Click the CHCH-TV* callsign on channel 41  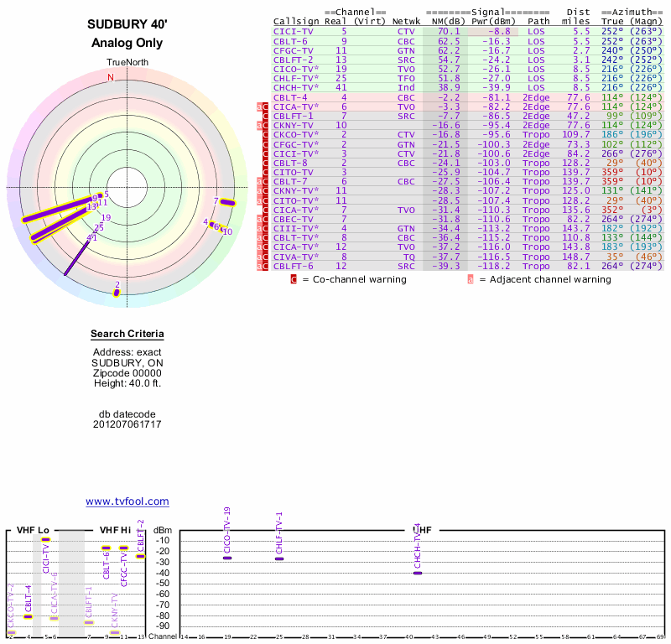pyautogui.click(x=296, y=88)
